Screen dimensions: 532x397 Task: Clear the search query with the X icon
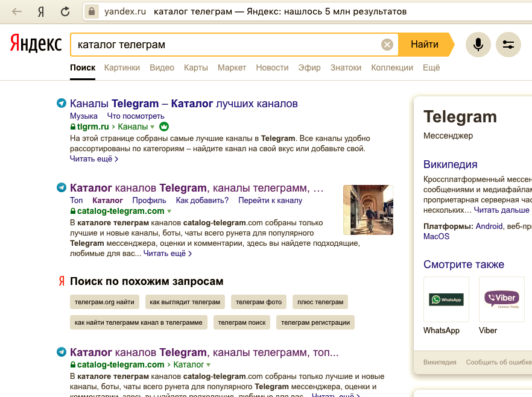tap(387, 45)
